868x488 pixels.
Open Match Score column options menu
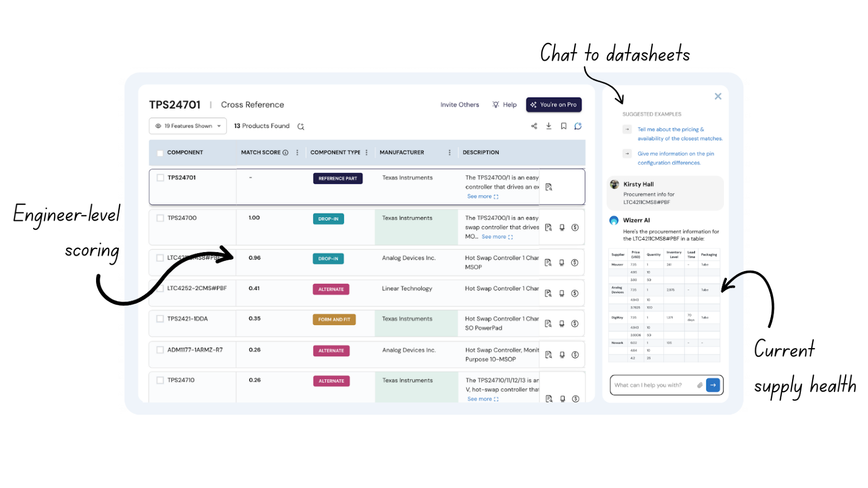pyautogui.click(x=297, y=153)
